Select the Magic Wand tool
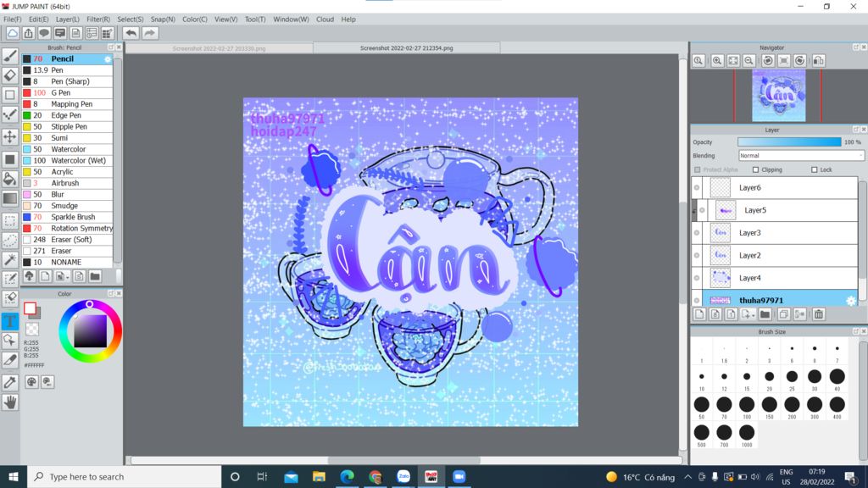This screenshot has width=868, height=488. [10, 259]
